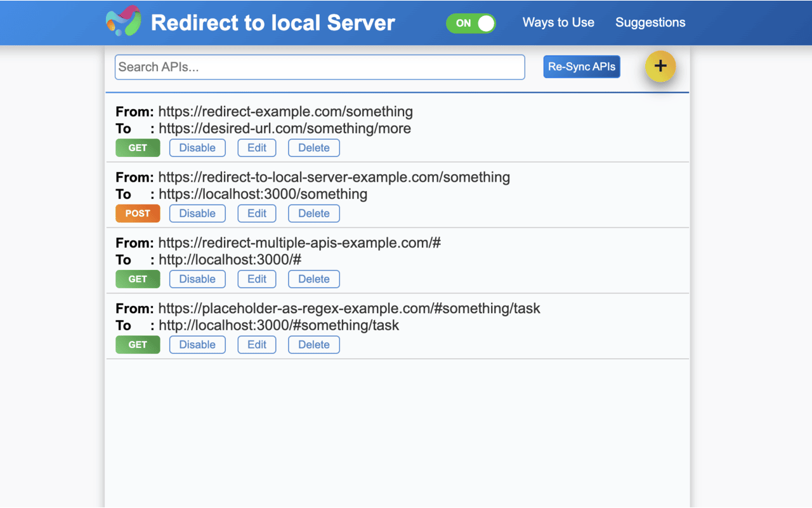Screen dimensions: 812x508
Task: Disable the redirect-multiple-apis-example rule
Action: 197,279
